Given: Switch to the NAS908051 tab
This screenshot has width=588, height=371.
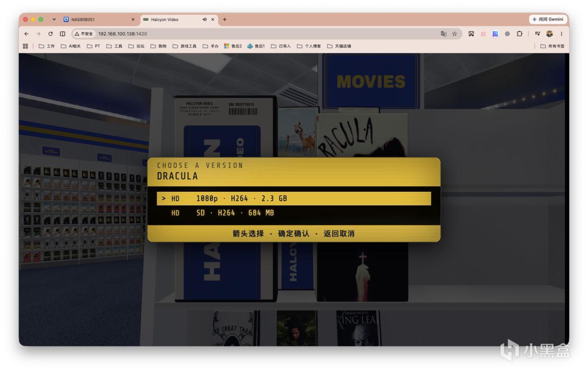Looking at the screenshot, I should [99, 19].
